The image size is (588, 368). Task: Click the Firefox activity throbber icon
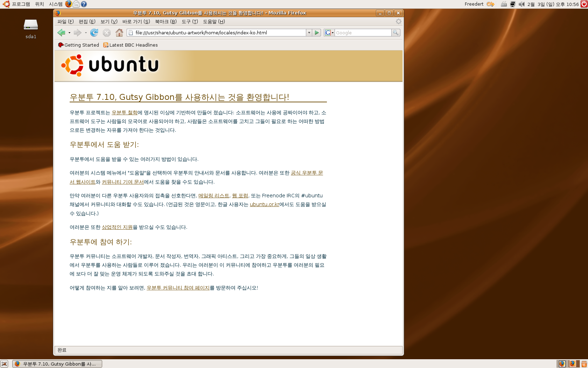click(398, 21)
